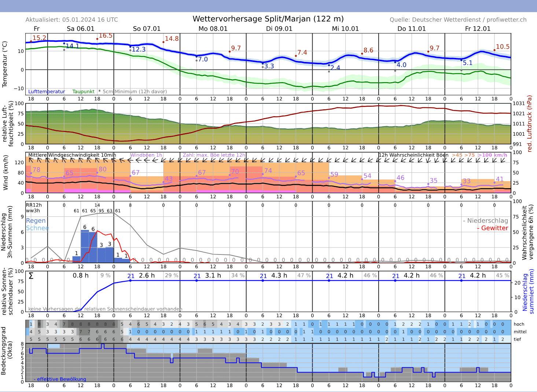537x392 pixels.
Task: Select the 16.5 maximum temperature label
Action: click(x=106, y=36)
